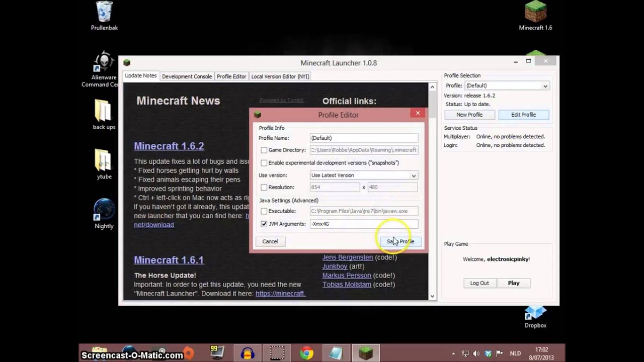
Task: Select the back ups folder icon
Action: (x=104, y=115)
